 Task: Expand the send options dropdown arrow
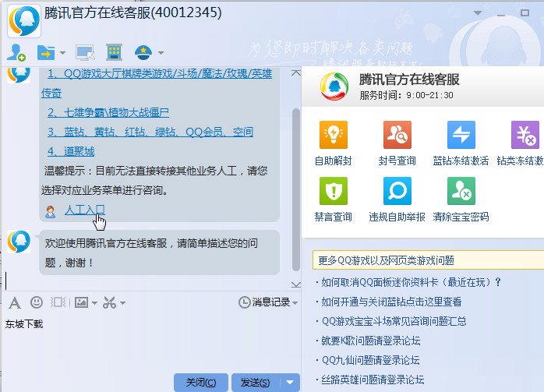pyautogui.click(x=290, y=383)
